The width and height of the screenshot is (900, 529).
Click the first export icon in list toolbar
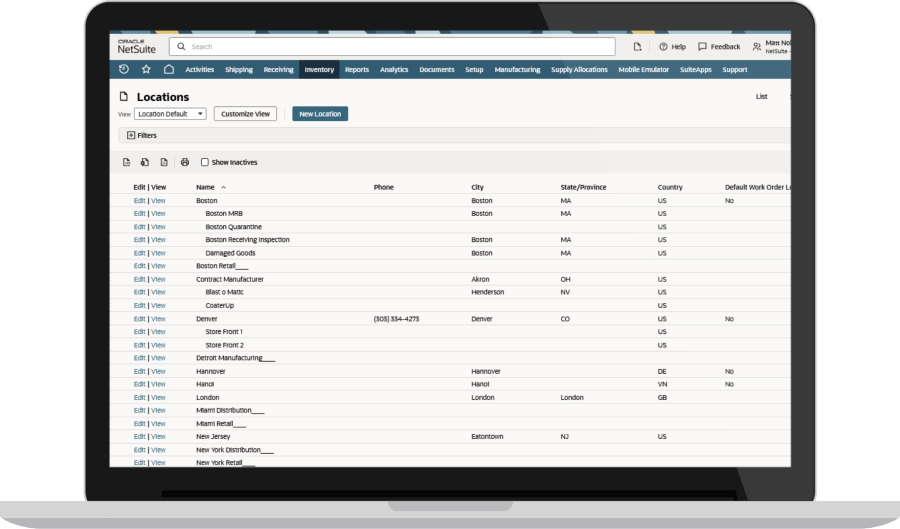pos(126,162)
